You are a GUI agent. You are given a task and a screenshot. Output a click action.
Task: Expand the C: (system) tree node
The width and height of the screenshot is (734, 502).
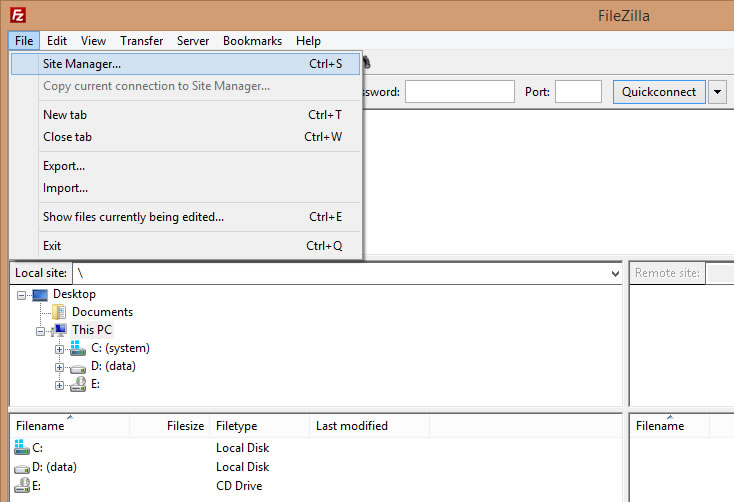60,349
